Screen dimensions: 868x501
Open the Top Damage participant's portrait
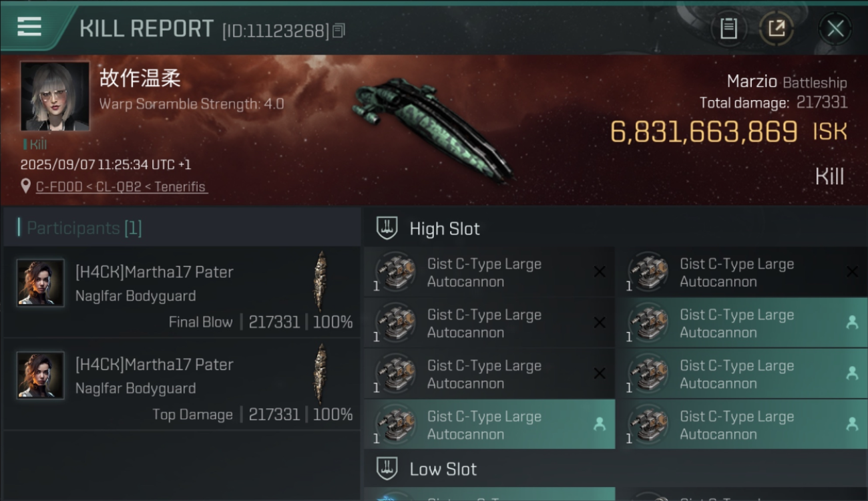[x=41, y=375]
